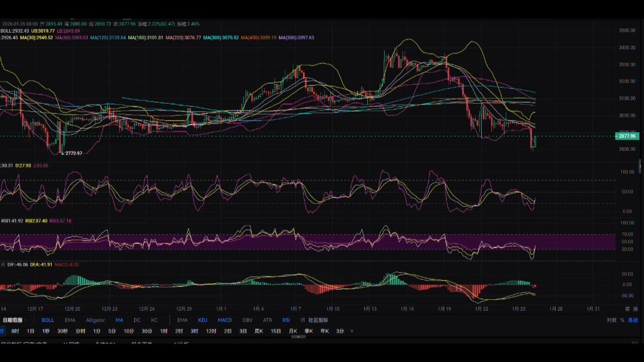Choose the 周K weekly candlestick interval
644x362 pixels.
258,331
